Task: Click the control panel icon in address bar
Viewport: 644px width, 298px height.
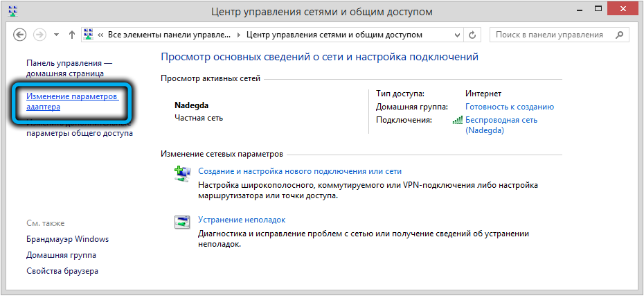Action: pyautogui.click(x=89, y=35)
